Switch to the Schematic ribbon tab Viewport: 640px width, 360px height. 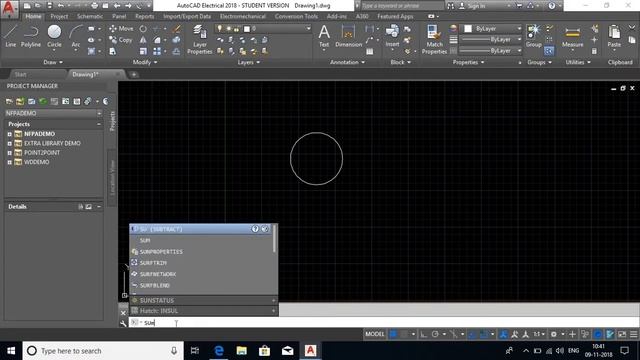point(90,16)
